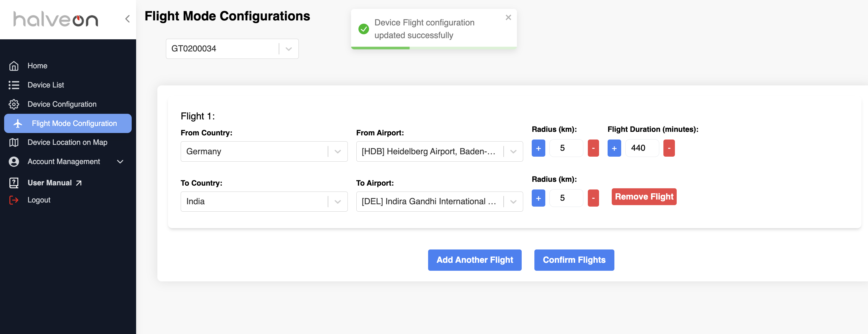Click the external link arrow beside User Manual
The height and width of the screenshot is (334, 868).
79,183
